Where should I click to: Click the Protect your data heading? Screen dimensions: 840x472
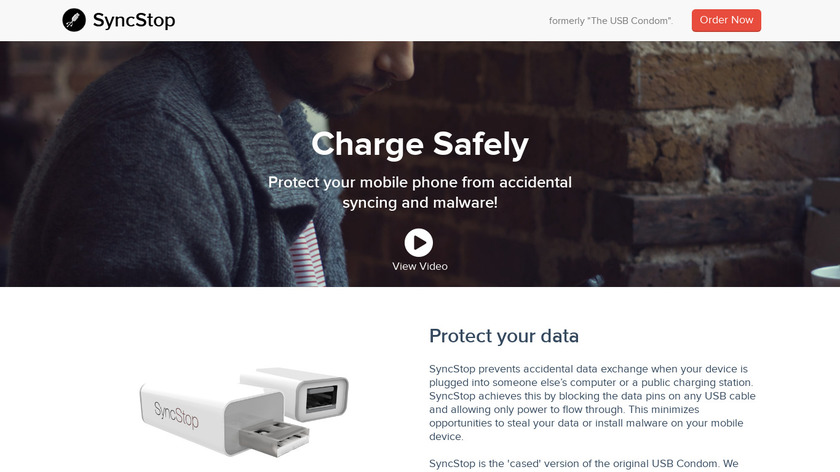504,336
